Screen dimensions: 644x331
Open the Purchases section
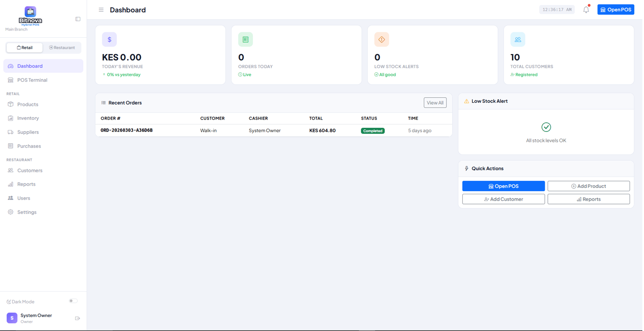[x=43, y=146]
